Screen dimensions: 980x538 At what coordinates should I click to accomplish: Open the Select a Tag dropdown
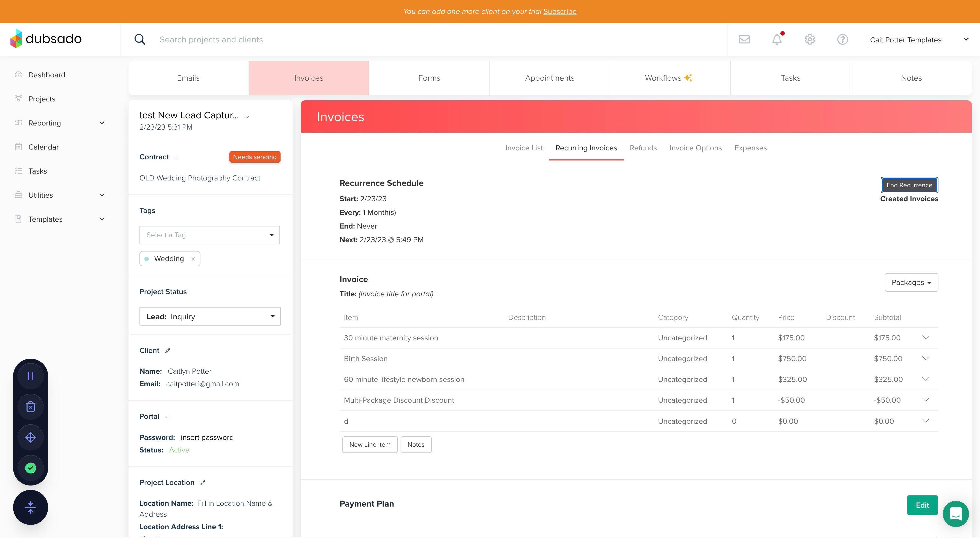coord(209,235)
